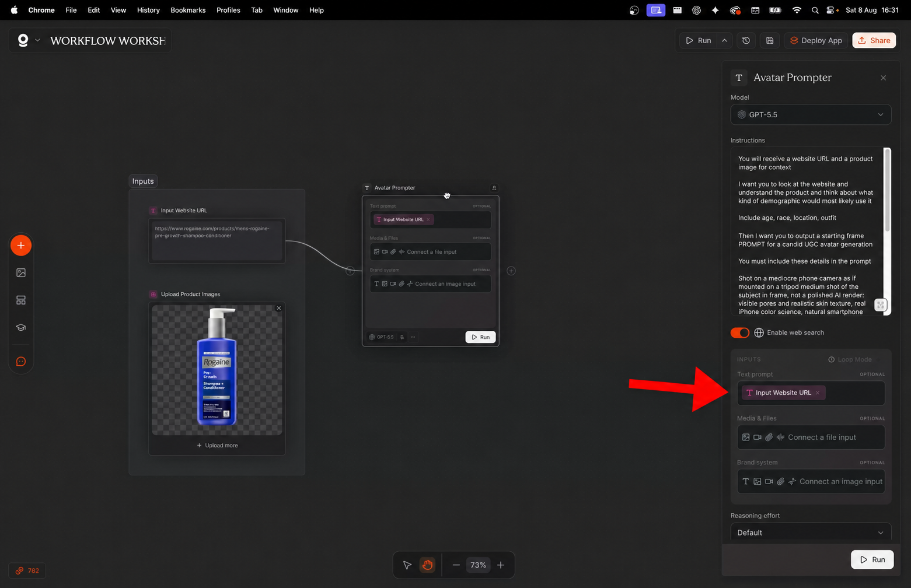Open the settings sliders icon on Avatar Prompter node
This screenshot has height=588, width=911.
pos(402,337)
